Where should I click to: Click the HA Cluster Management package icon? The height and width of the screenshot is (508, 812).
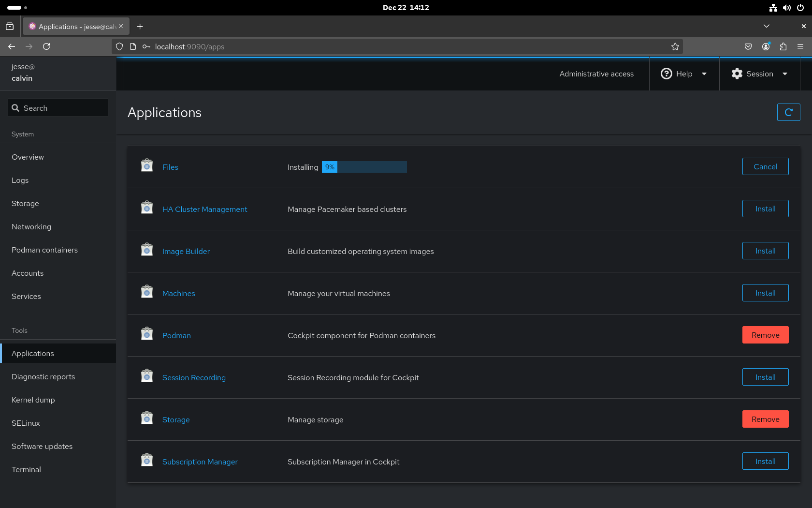pyautogui.click(x=147, y=208)
